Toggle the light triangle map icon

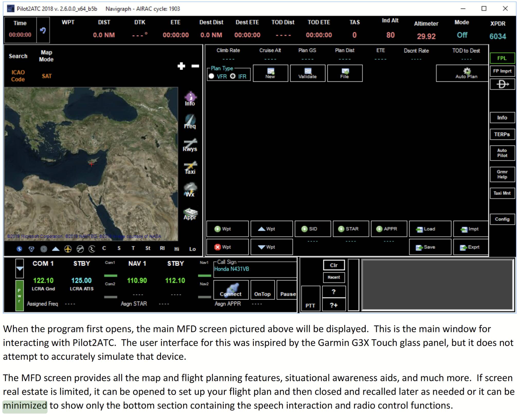(56, 249)
